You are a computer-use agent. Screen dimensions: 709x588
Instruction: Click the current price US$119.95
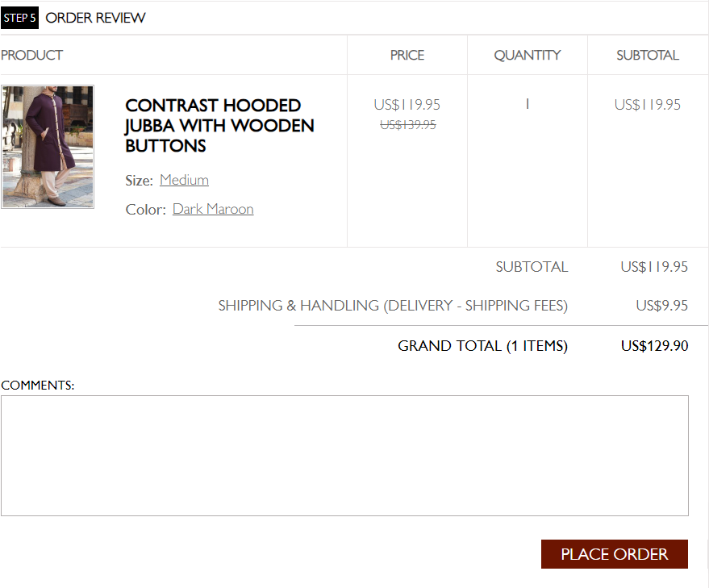pos(407,104)
